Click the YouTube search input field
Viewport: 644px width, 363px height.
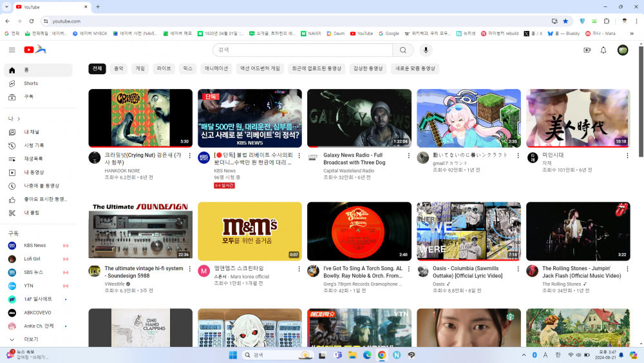point(303,50)
